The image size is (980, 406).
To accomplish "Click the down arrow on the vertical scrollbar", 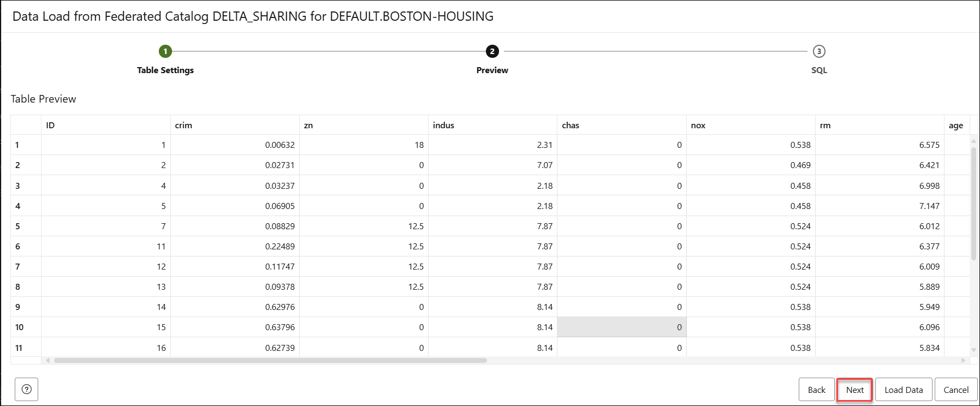I will (x=974, y=349).
